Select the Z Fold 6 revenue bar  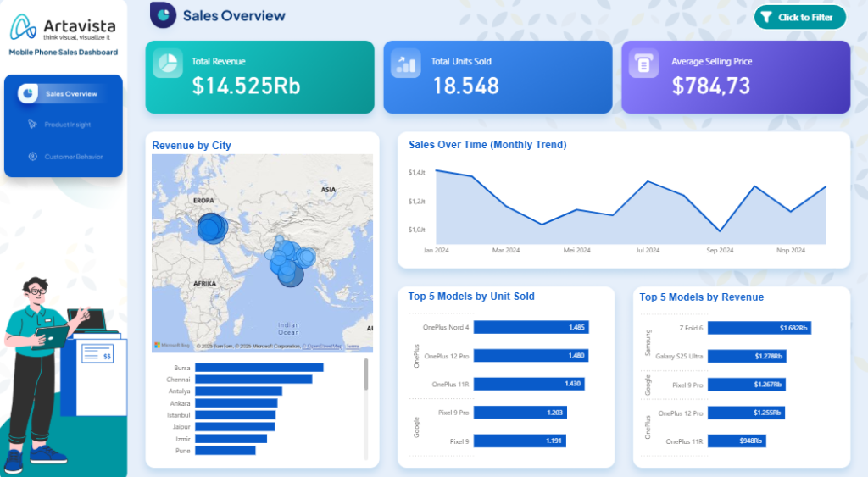click(759, 328)
